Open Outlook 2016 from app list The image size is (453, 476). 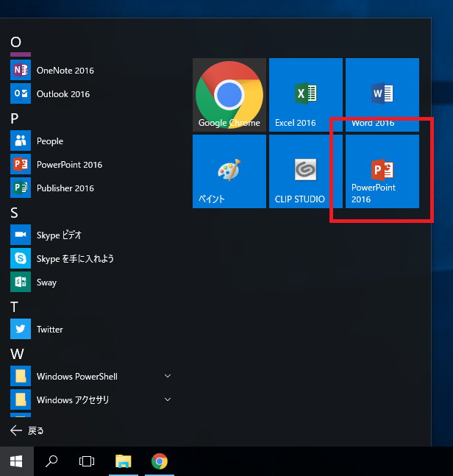point(63,94)
